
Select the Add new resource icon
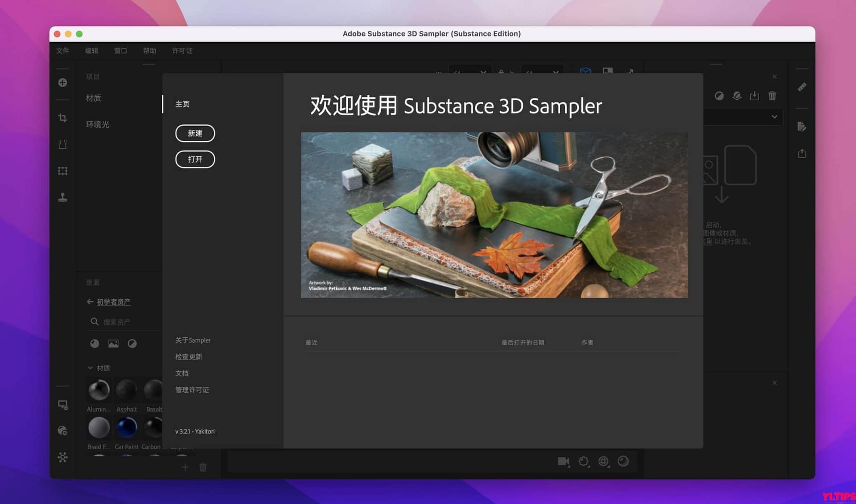[x=63, y=82]
